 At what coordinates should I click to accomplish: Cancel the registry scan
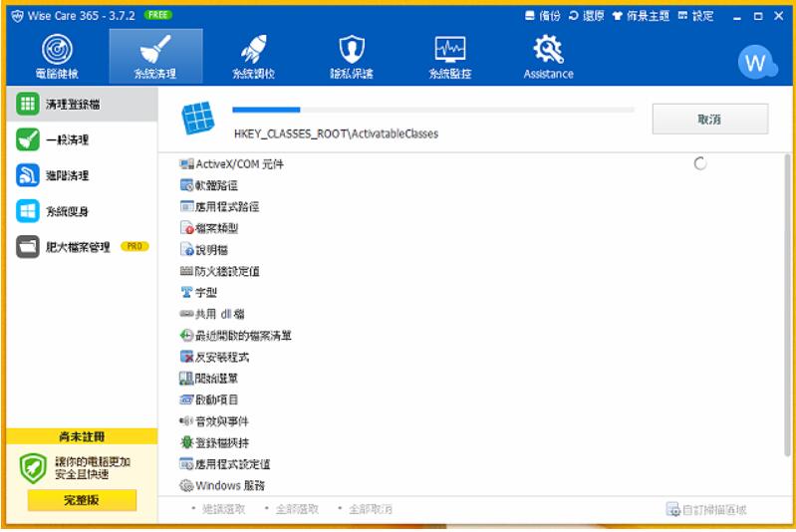pos(709,120)
